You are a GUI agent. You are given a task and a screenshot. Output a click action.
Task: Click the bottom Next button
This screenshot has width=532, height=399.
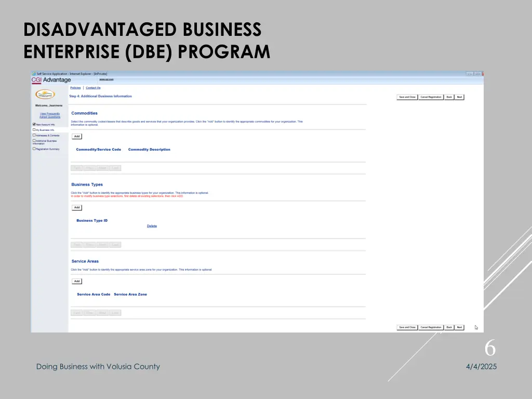[459, 327]
